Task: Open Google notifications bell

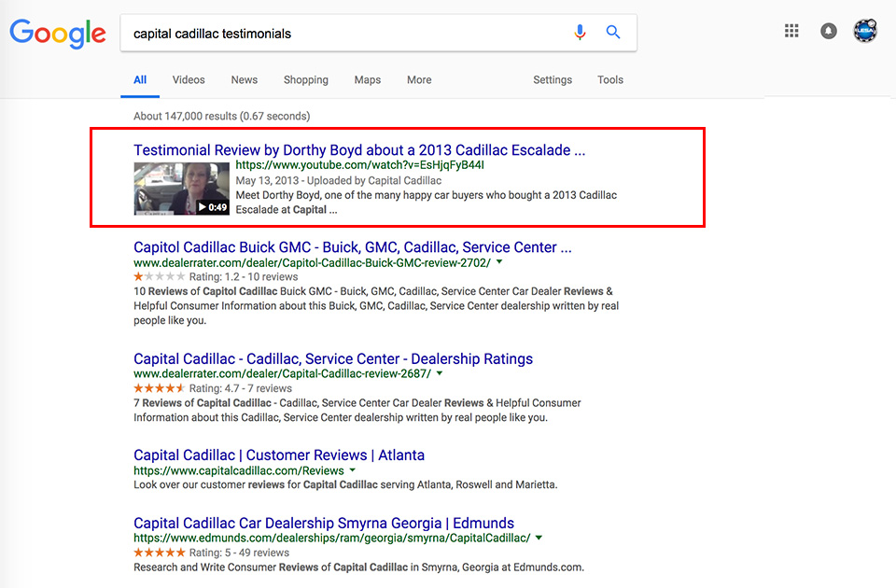Action: 829,31
